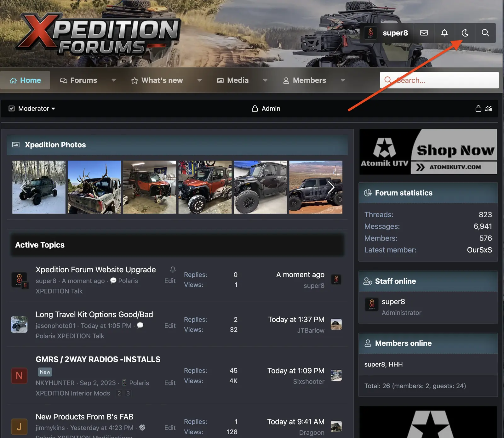
Task: Open Sixshooter's last poster avatar
Action: pyautogui.click(x=336, y=375)
